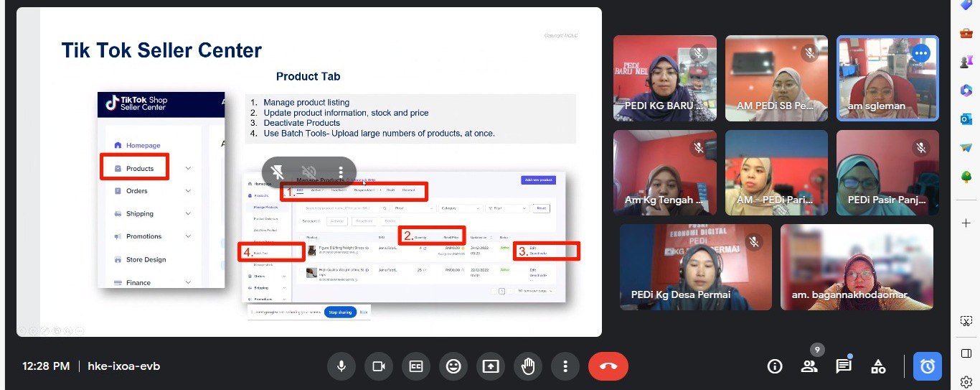Open the Price dropdown filter

414,208
